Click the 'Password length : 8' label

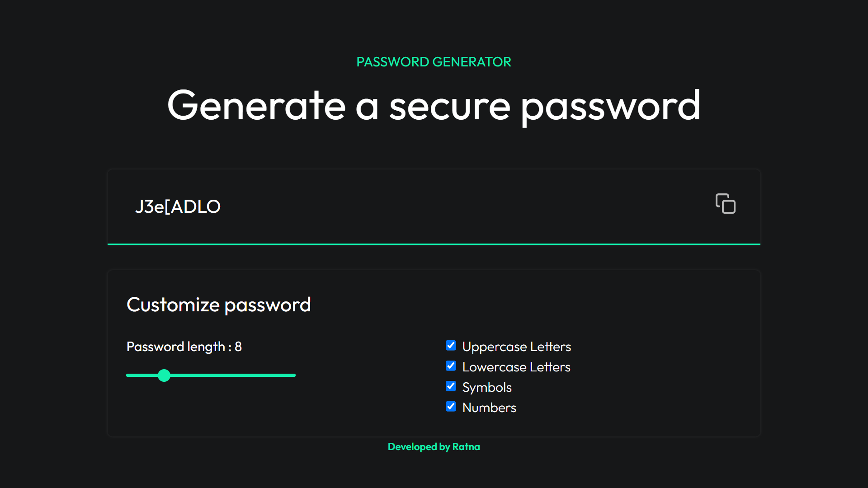coord(184,347)
